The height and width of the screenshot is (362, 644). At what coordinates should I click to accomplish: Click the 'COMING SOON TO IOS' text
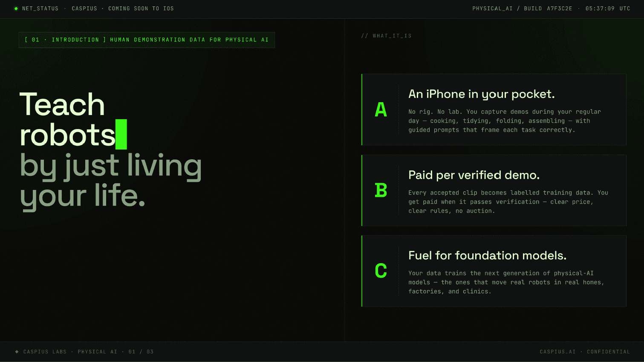(x=141, y=9)
